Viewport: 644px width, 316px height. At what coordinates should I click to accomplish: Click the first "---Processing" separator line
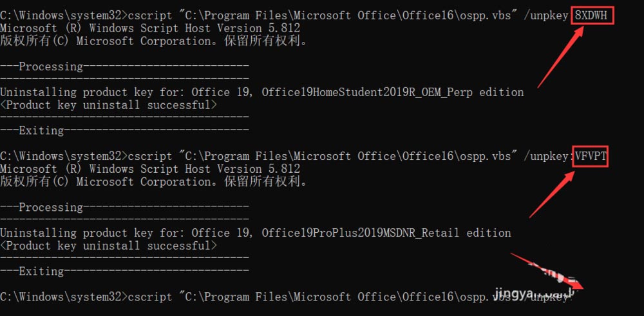click(x=124, y=66)
